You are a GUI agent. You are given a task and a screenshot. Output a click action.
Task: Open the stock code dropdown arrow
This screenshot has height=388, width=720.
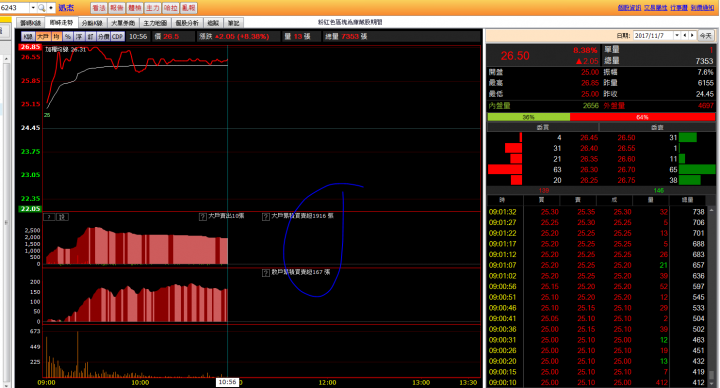pos(33,8)
